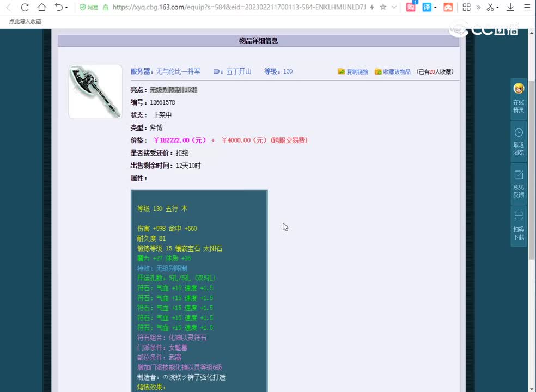This screenshot has width=536, height=392.
Task: Click the 物品详细信息 header title
Action: pyautogui.click(x=258, y=41)
